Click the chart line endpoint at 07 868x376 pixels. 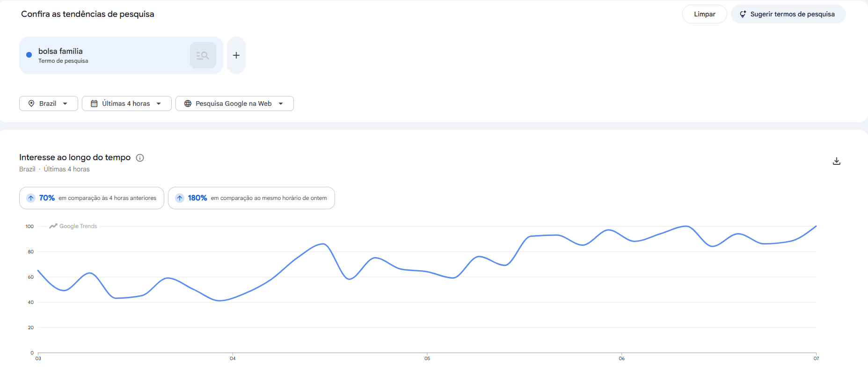[x=816, y=226]
